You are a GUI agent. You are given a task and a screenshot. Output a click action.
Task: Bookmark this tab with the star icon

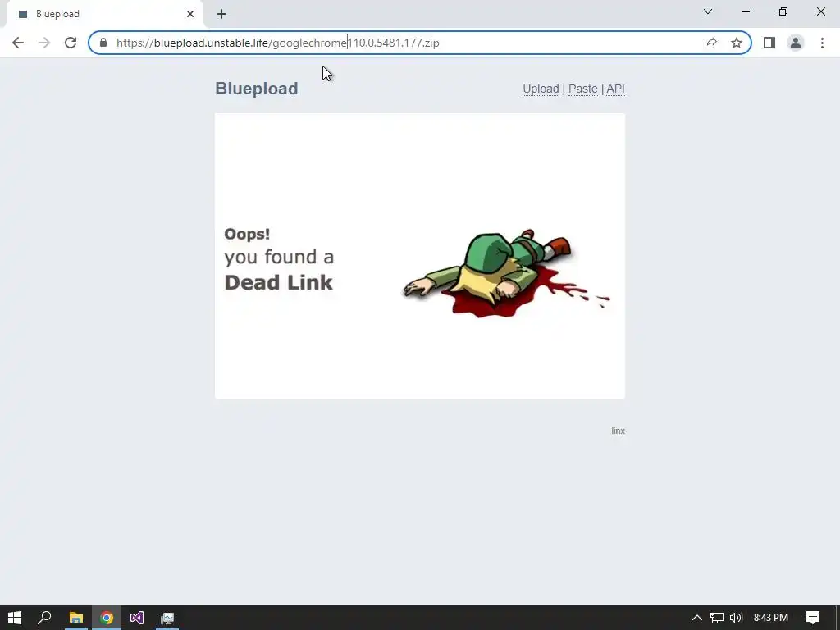tap(737, 43)
